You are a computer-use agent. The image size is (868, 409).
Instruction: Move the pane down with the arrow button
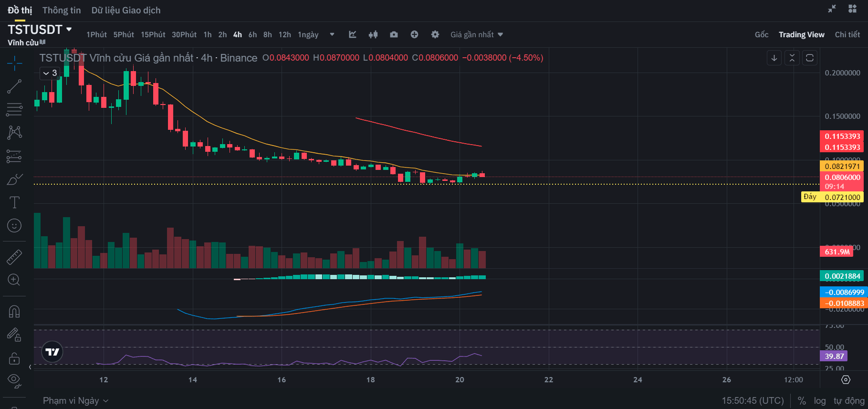click(x=774, y=58)
